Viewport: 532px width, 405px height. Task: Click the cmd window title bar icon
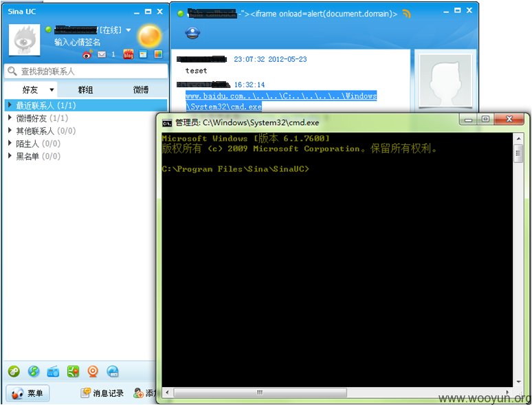(x=167, y=123)
